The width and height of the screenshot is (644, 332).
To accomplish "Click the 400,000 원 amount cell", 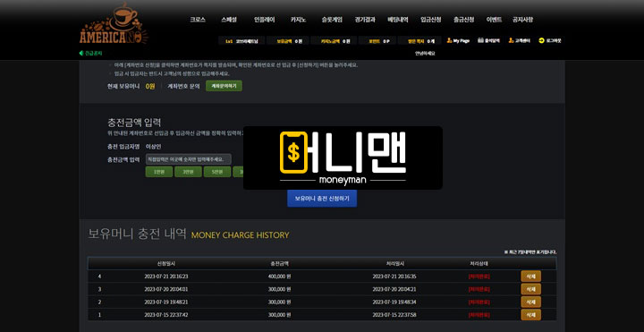I will [x=279, y=277].
